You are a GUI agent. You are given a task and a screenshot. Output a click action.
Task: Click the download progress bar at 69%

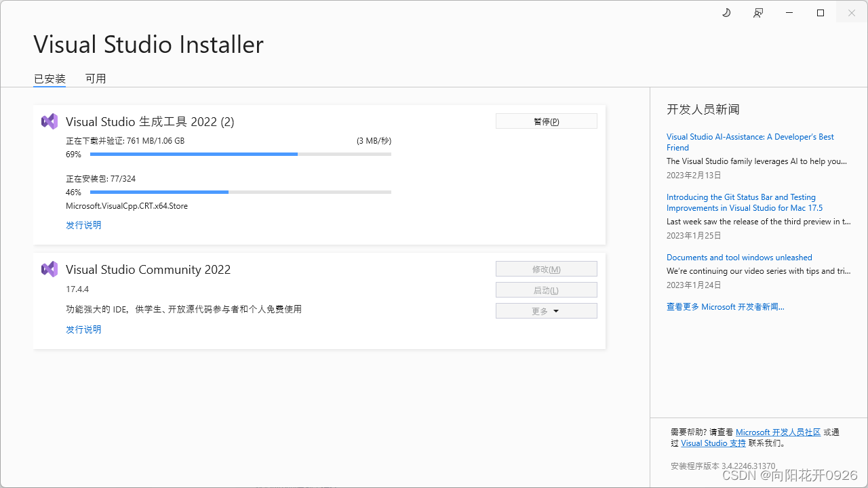pyautogui.click(x=241, y=154)
